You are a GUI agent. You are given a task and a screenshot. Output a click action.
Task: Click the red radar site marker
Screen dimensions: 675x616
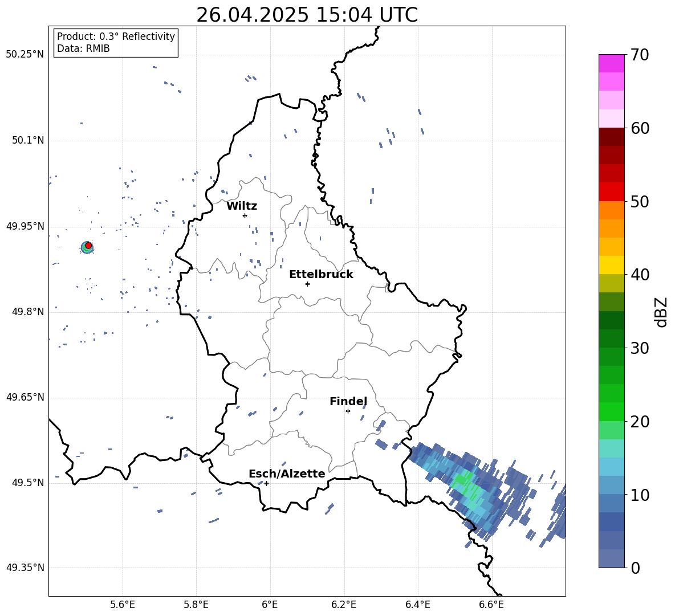(x=88, y=245)
